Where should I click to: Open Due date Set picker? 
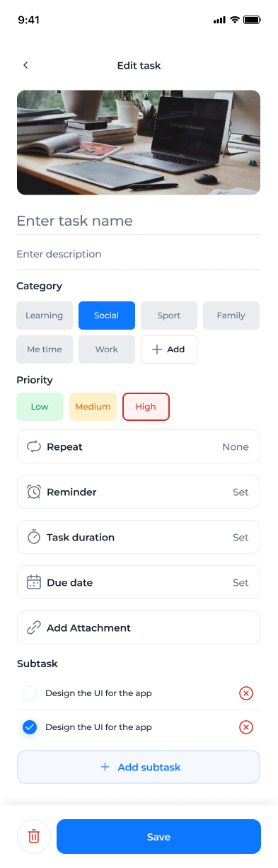coord(139,582)
